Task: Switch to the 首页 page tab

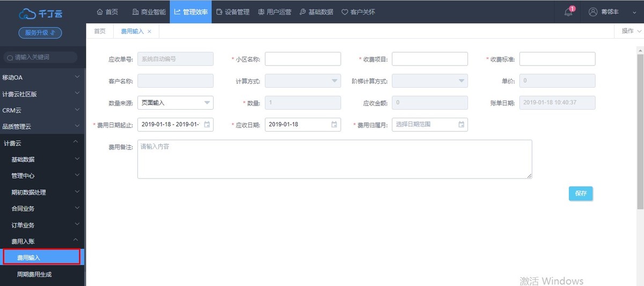Action: (x=100, y=31)
